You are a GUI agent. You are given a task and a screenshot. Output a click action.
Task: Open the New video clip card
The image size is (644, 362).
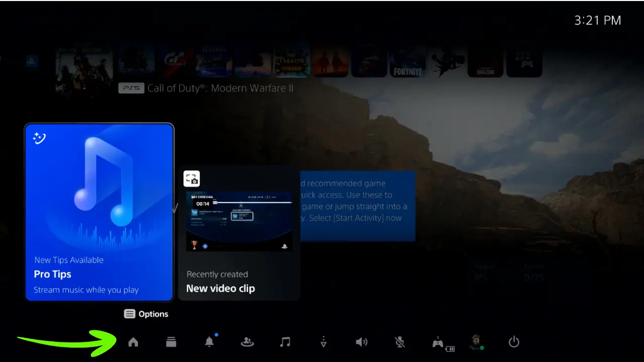coord(239,233)
